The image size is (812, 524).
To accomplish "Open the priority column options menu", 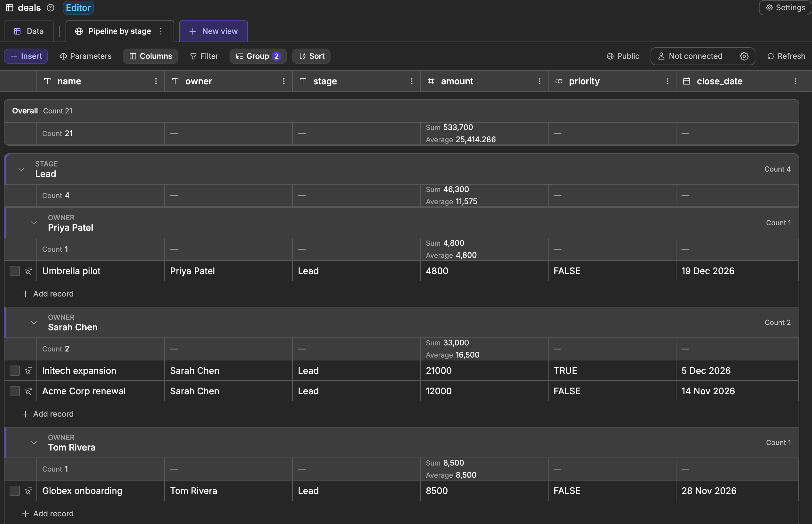I will pyautogui.click(x=667, y=81).
